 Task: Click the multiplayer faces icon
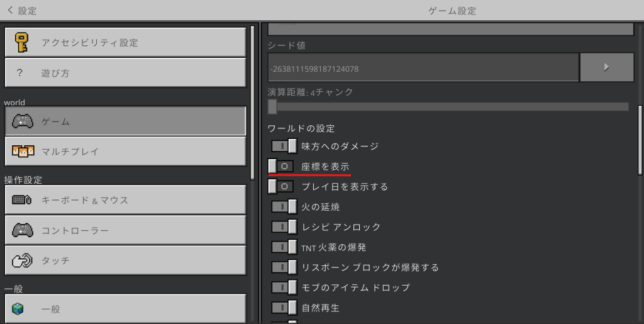(x=23, y=152)
